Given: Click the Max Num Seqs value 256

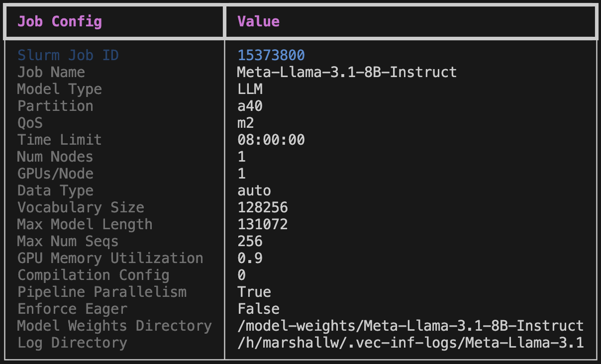Looking at the screenshot, I should [250, 241].
